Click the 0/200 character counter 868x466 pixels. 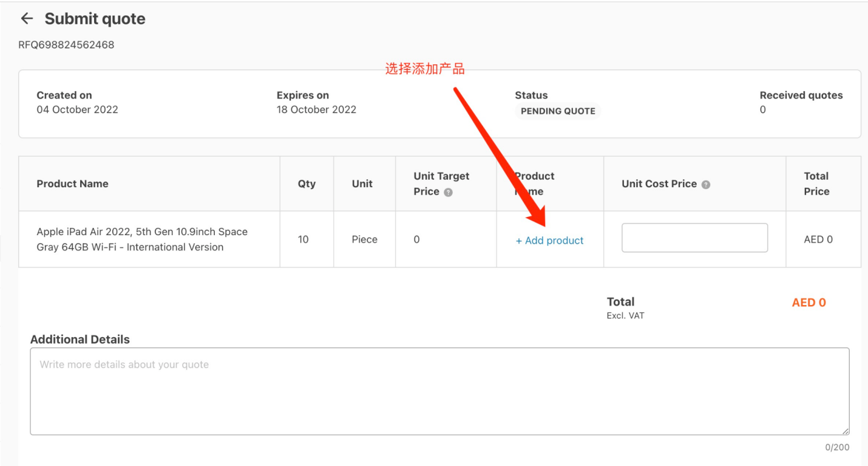(x=837, y=447)
